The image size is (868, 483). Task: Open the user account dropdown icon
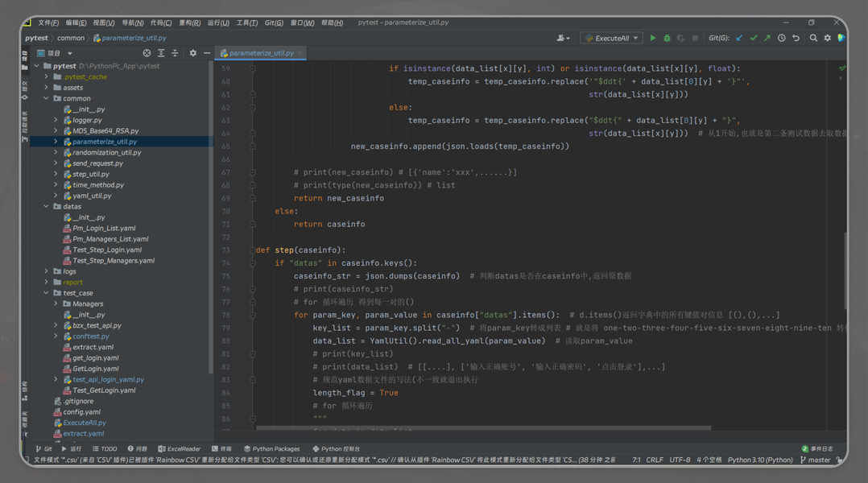coord(563,38)
